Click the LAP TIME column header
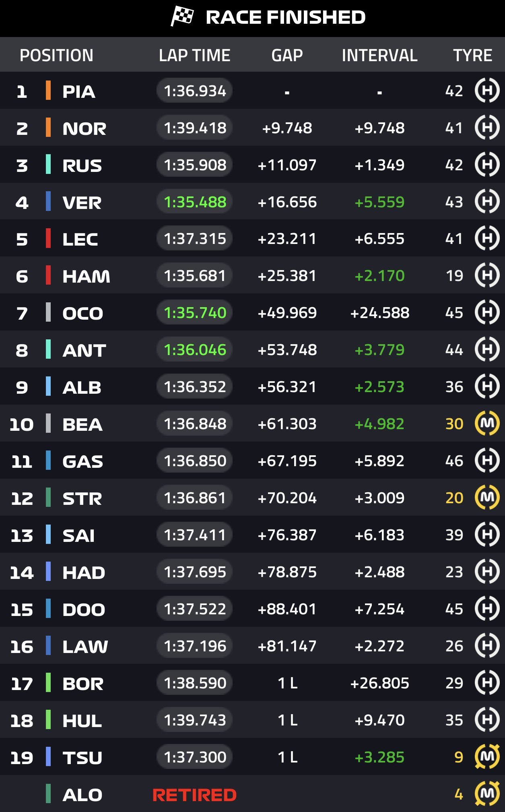This screenshot has height=812, width=505. (194, 55)
